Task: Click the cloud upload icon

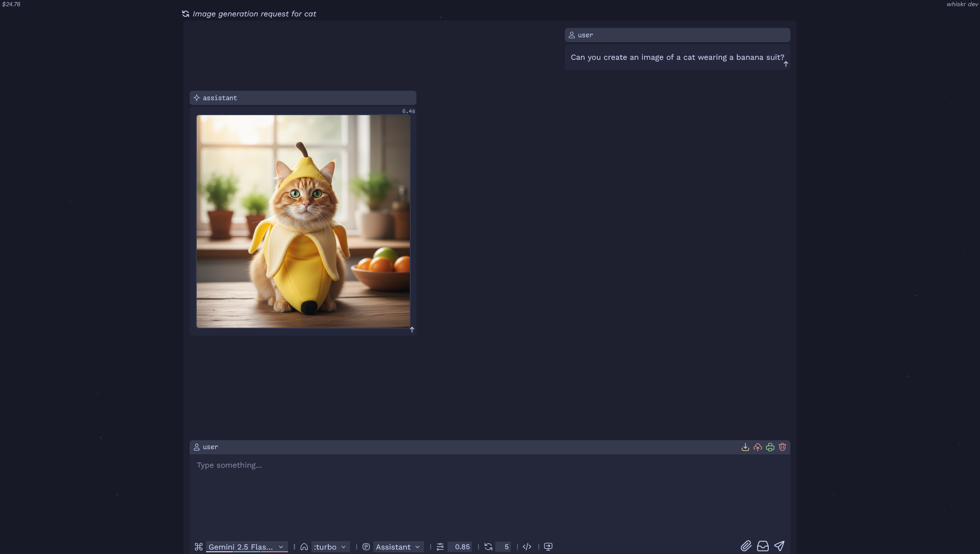Action: tap(758, 447)
